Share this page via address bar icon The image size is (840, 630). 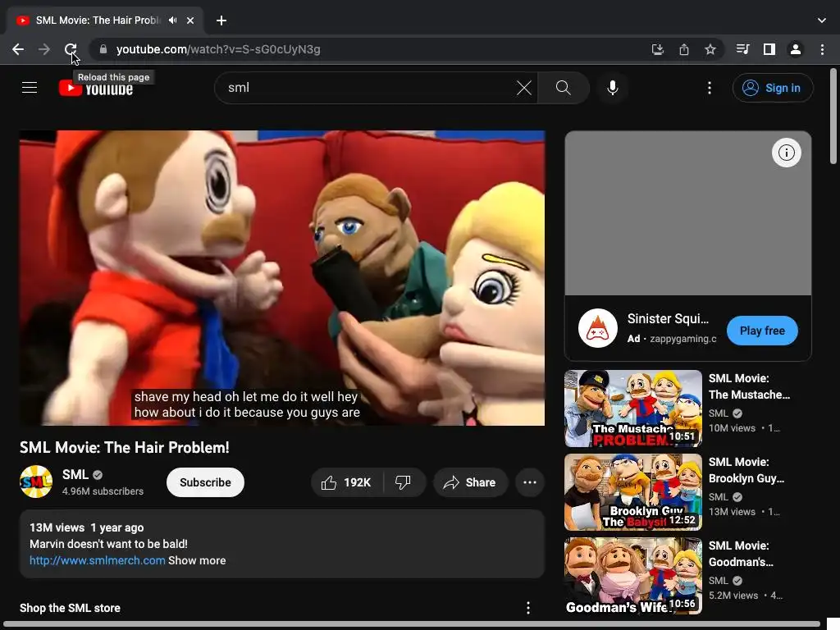[x=684, y=49]
